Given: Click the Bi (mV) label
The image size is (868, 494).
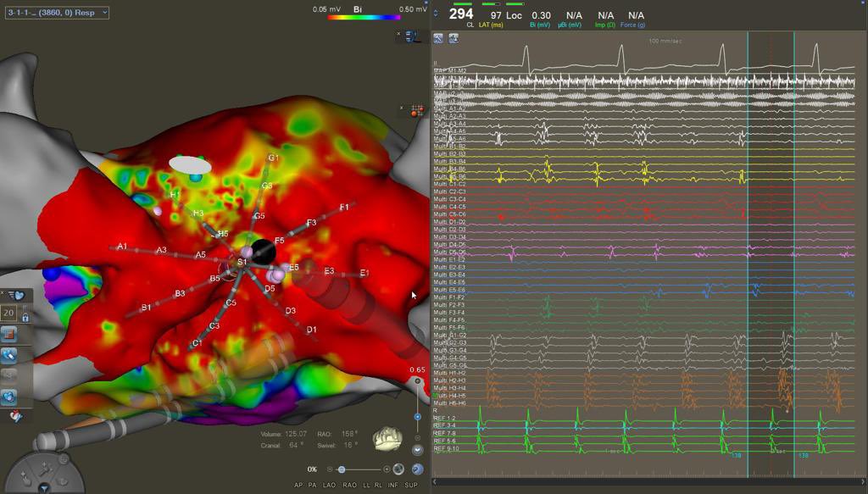Looking at the screenshot, I should (540, 25).
